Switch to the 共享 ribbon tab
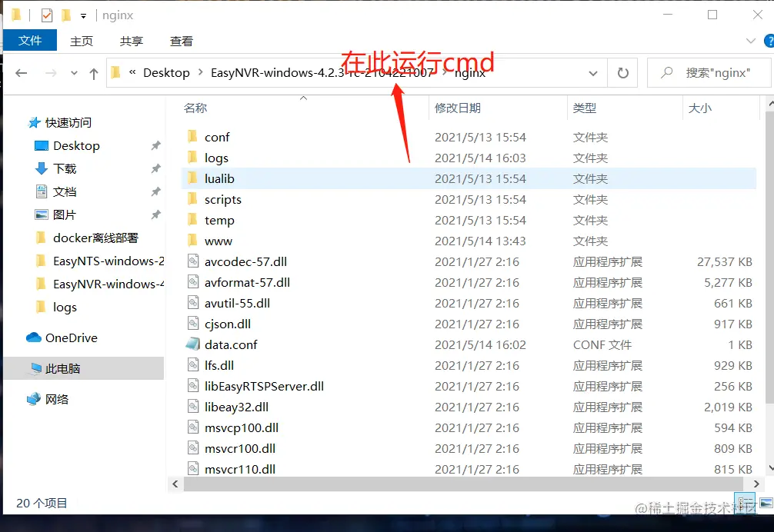The image size is (774, 532). (132, 41)
